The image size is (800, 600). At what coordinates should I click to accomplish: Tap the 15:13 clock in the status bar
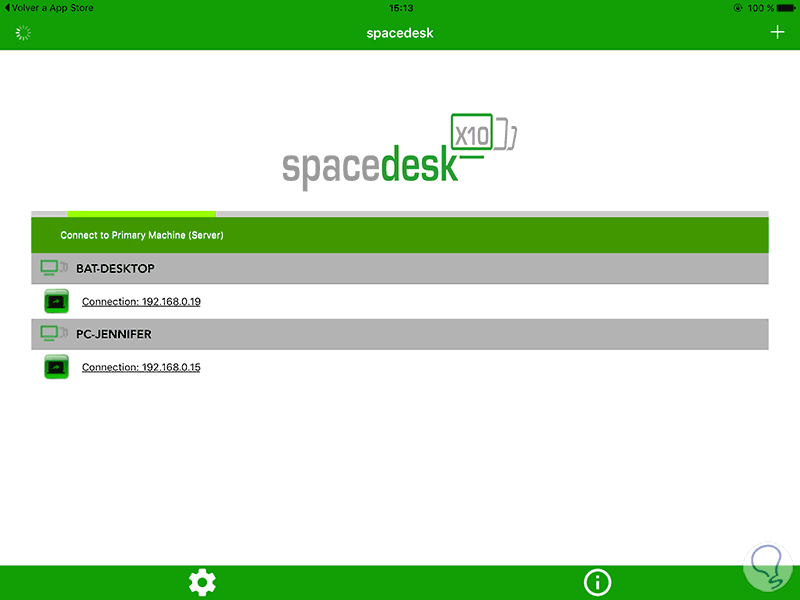coord(401,8)
